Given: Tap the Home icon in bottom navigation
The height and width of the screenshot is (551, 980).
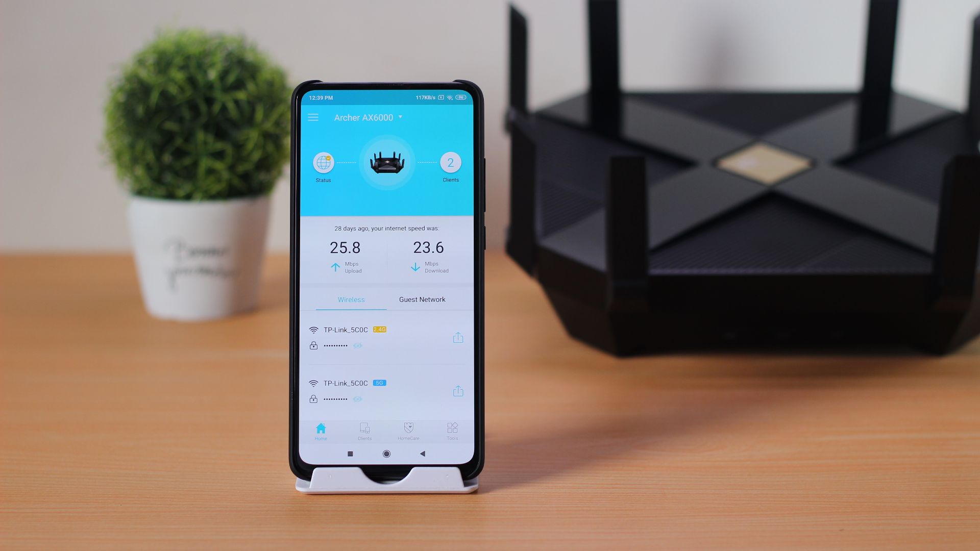Looking at the screenshot, I should pos(321,429).
